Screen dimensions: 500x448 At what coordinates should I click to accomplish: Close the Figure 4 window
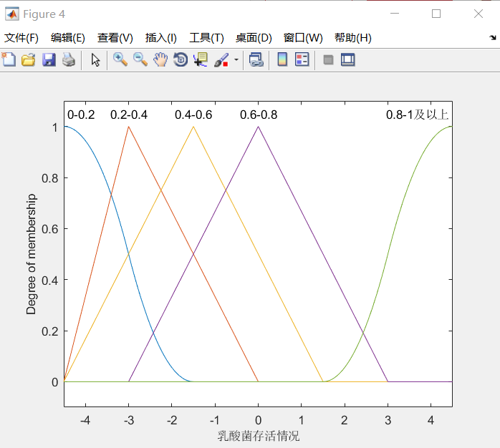click(x=479, y=14)
